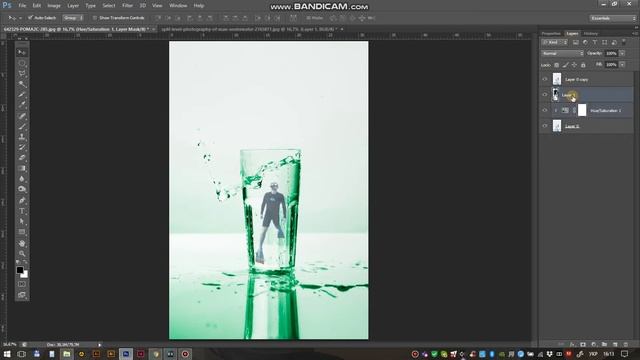Open the Layer menu
Viewport: 640px width, 360px height.
click(73, 6)
